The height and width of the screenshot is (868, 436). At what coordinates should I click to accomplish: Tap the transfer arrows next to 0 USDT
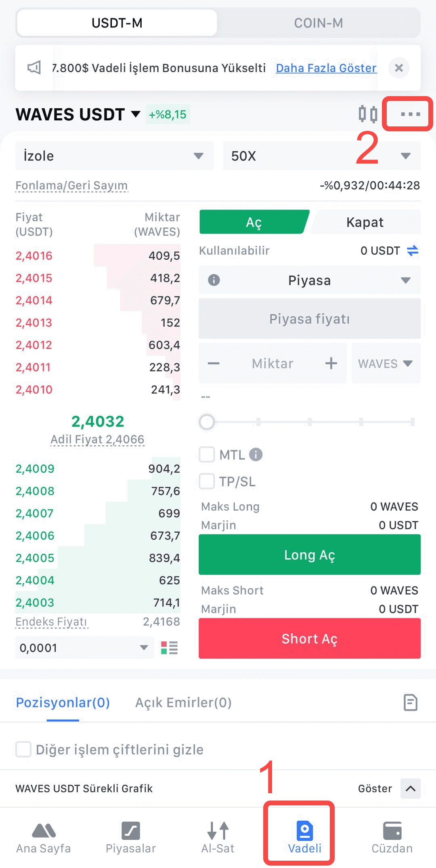pyautogui.click(x=413, y=251)
